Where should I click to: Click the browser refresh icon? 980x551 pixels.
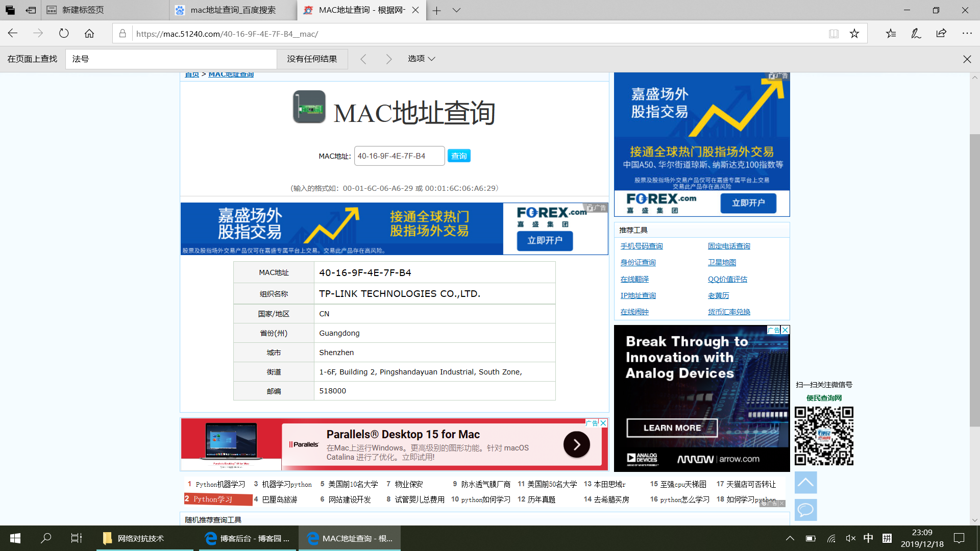pyautogui.click(x=64, y=34)
